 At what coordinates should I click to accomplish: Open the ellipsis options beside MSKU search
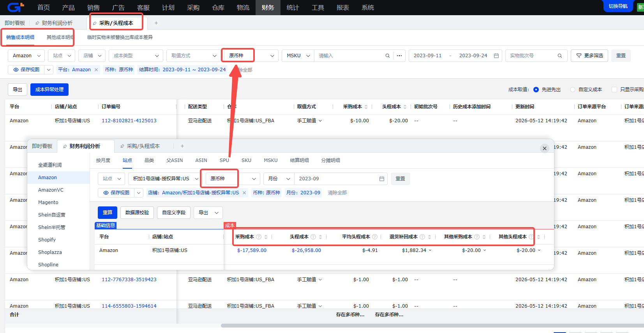point(399,56)
